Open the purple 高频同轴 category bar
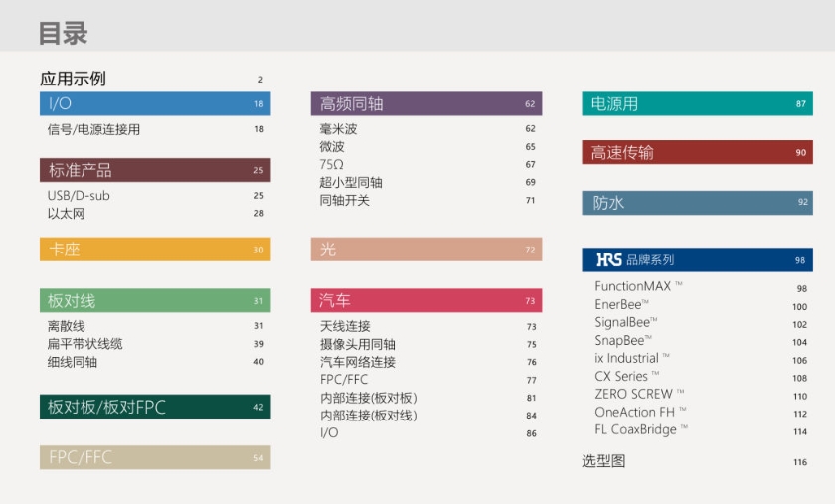 tap(426, 104)
